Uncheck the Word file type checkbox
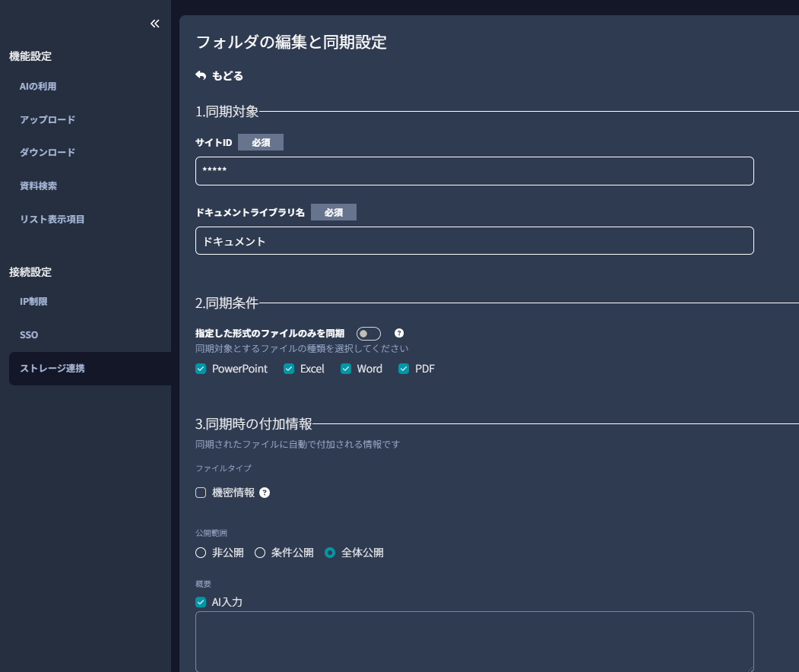The width and height of the screenshot is (799, 672). tap(346, 369)
